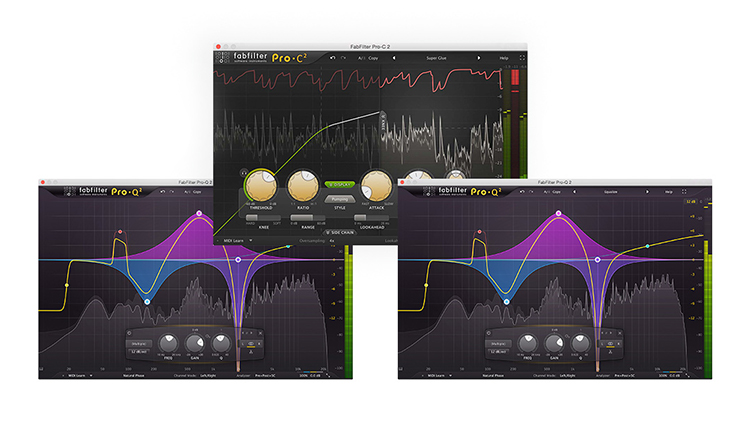Open MIDI Learn dropdown arrow in Pro-C 2
The width and height of the screenshot is (750, 430).
251,241
